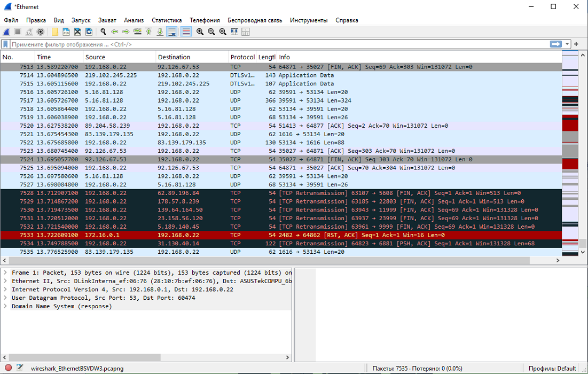
Task: Open the Инструменты menu
Action: point(309,20)
